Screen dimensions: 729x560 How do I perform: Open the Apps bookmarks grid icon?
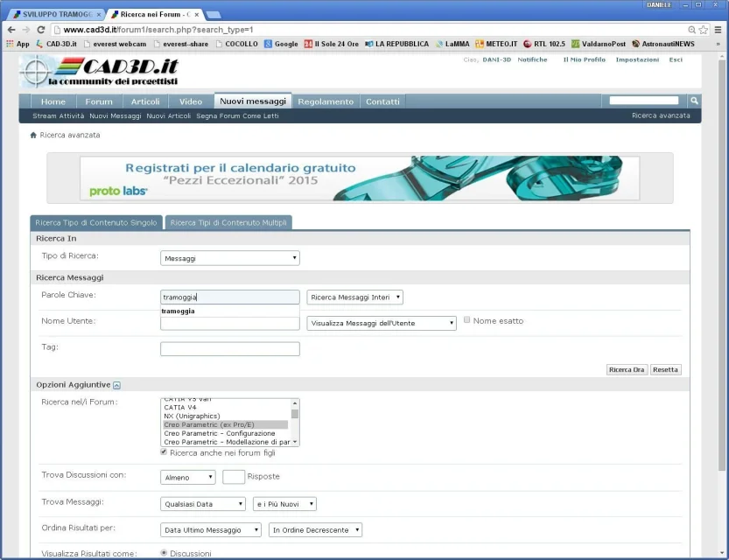pos(18,44)
